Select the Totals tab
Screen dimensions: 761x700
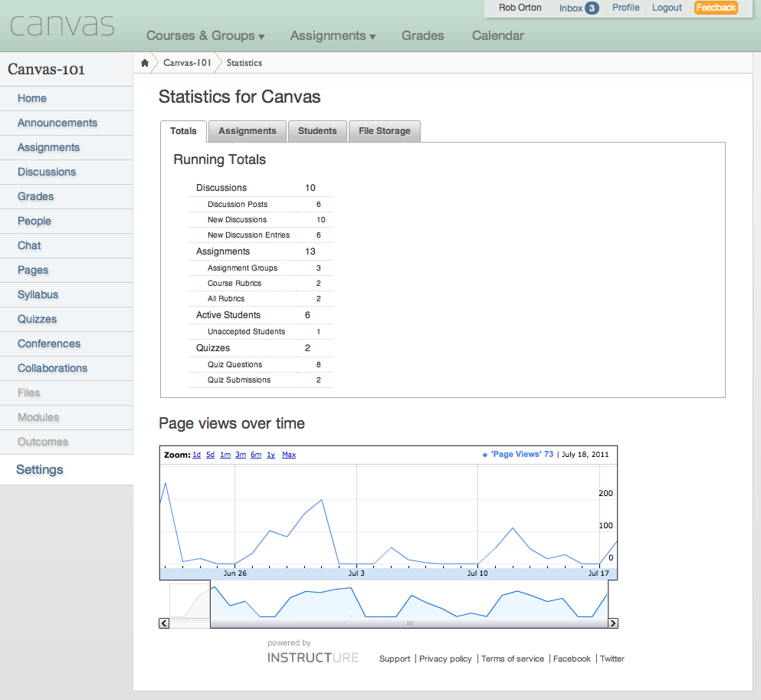[x=183, y=131]
